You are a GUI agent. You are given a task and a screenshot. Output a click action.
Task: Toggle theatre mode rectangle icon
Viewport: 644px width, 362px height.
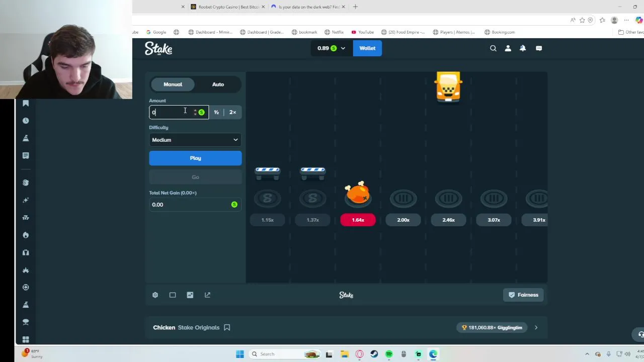173,295
